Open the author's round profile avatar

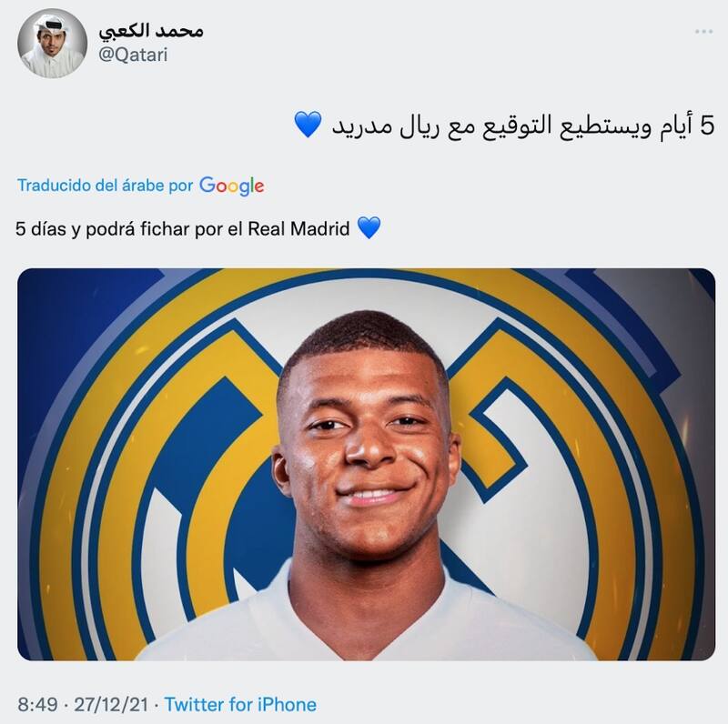[x=52, y=44]
